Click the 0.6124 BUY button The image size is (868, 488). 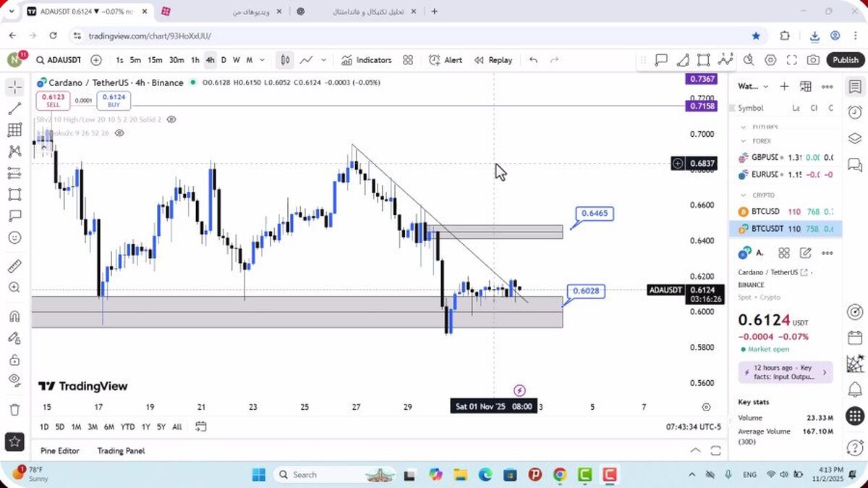(114, 100)
